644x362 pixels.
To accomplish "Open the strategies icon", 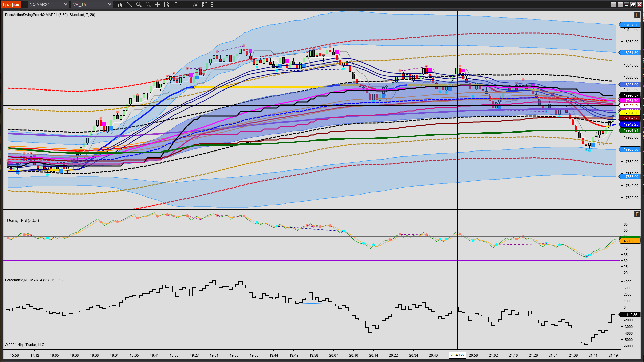I will point(195,5).
